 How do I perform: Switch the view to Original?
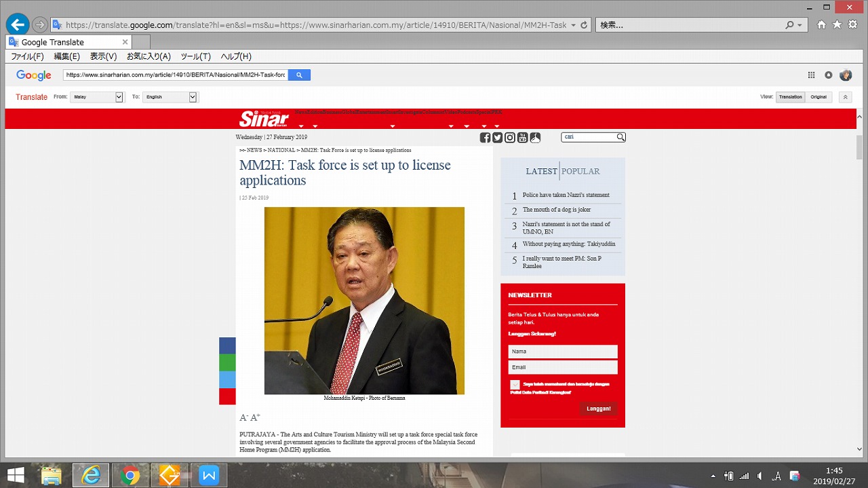[818, 97]
